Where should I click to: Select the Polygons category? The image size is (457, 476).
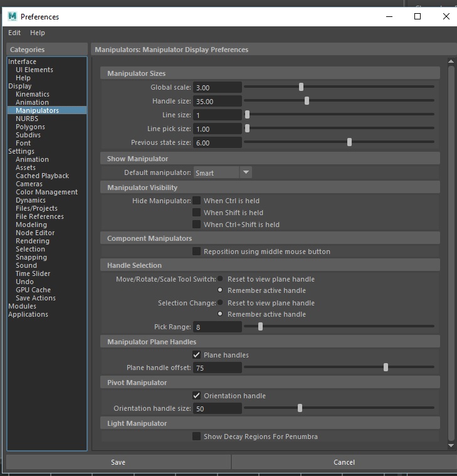[30, 127]
